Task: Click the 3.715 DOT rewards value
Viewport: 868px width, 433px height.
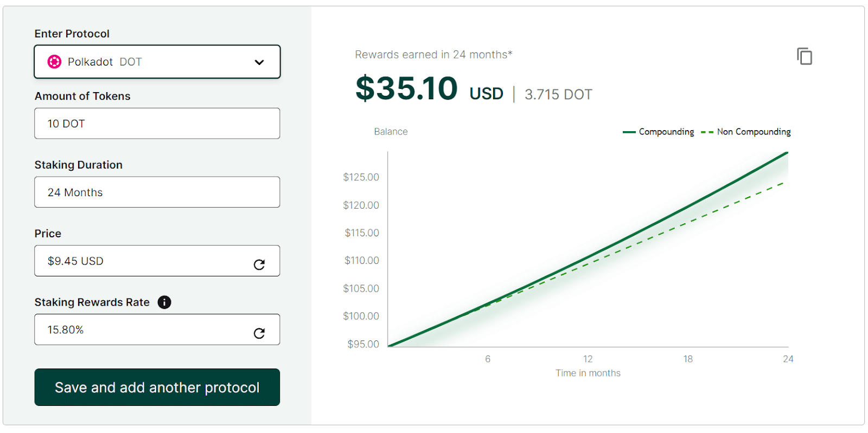Action: pos(558,94)
